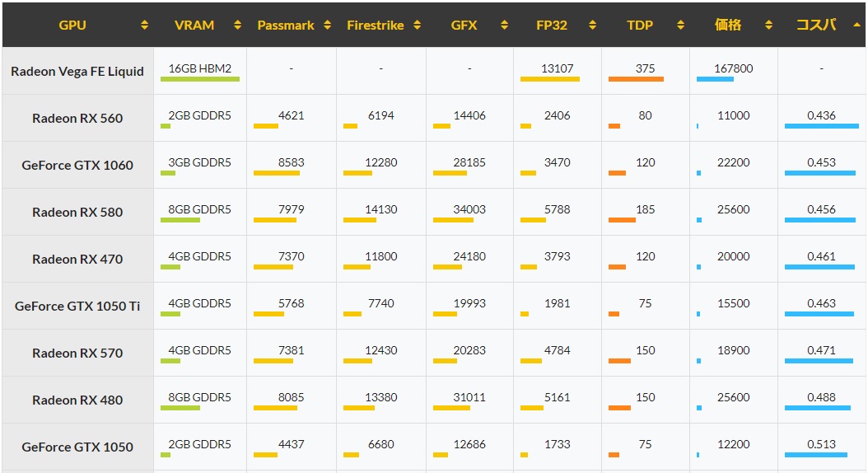The width and height of the screenshot is (868, 473).
Task: Click the sort arrows beside 価格 header
Action: pyautogui.click(x=768, y=25)
